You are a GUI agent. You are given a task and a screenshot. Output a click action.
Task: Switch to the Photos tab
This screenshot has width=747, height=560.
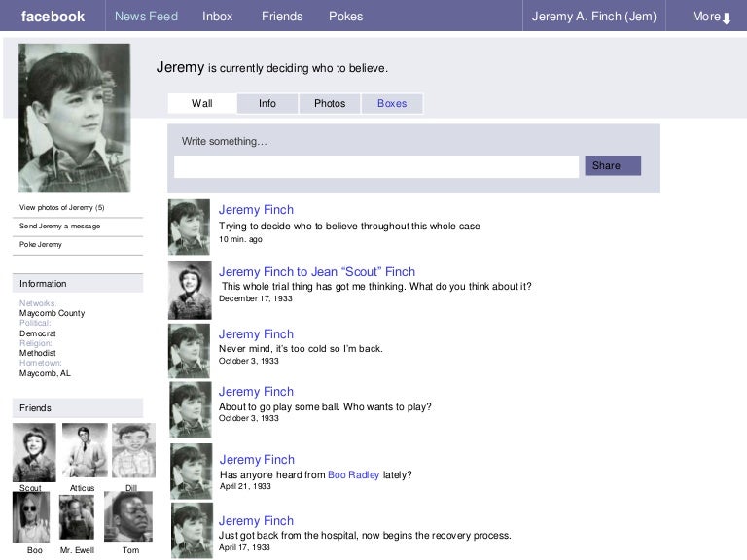click(330, 104)
